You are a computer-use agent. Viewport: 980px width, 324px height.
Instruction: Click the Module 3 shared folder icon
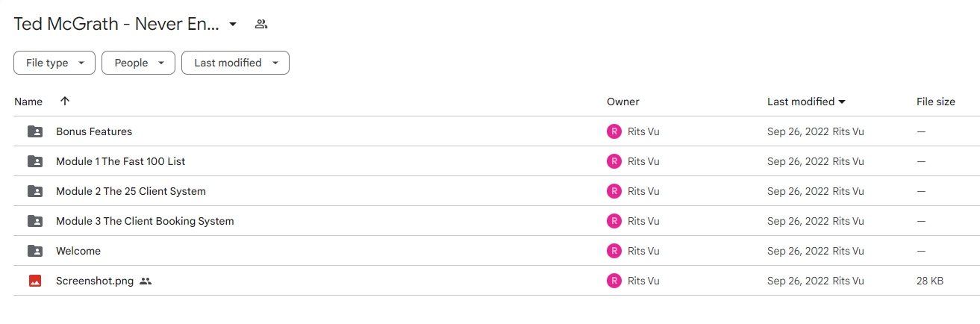tap(35, 221)
